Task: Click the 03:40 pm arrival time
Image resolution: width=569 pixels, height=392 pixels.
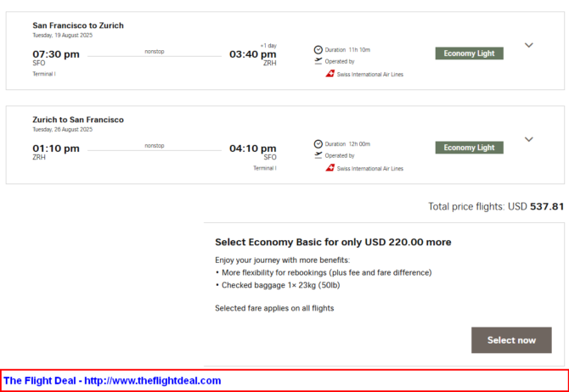Action: (x=252, y=54)
